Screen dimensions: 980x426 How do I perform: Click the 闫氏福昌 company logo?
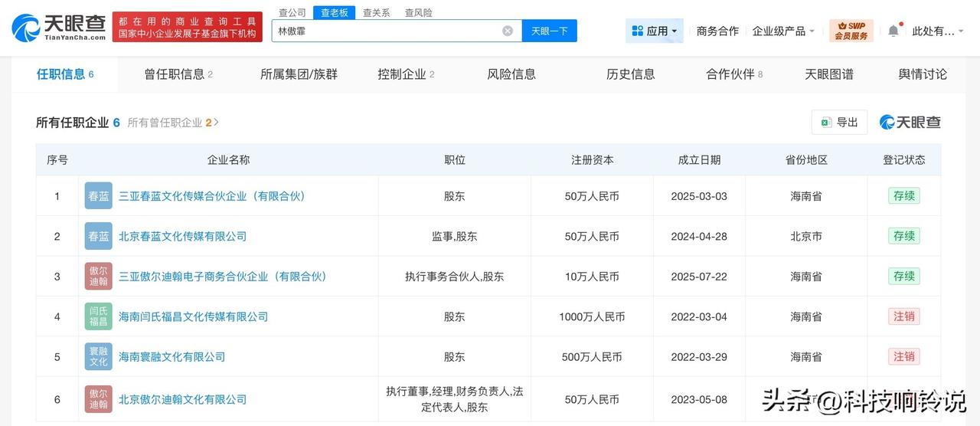coord(99,316)
